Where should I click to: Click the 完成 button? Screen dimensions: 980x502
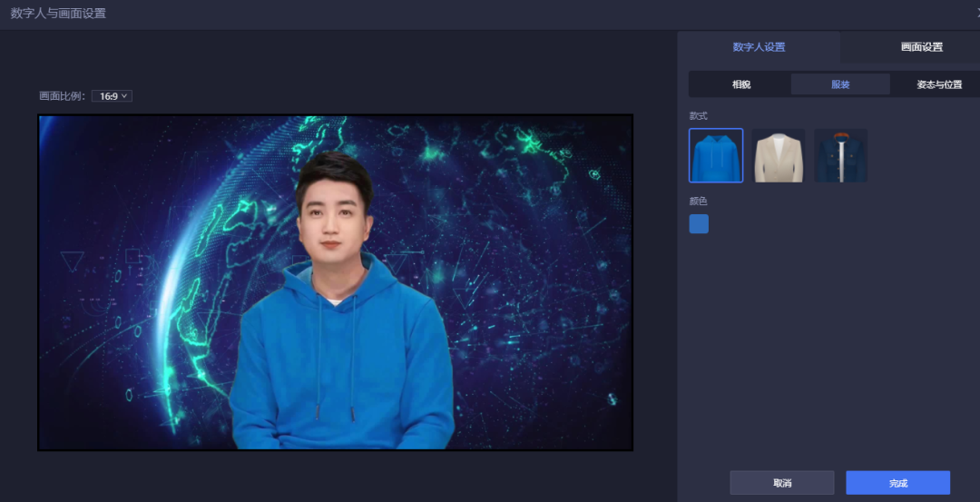[898, 483]
